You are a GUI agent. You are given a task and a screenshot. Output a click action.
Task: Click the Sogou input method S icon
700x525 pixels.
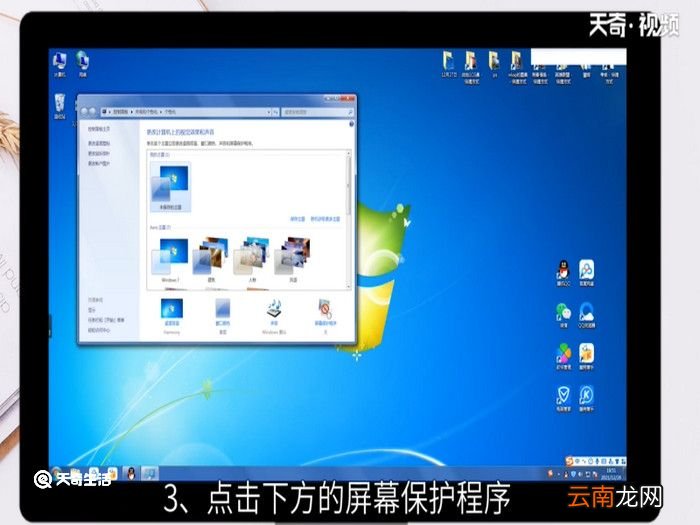[x=569, y=460]
